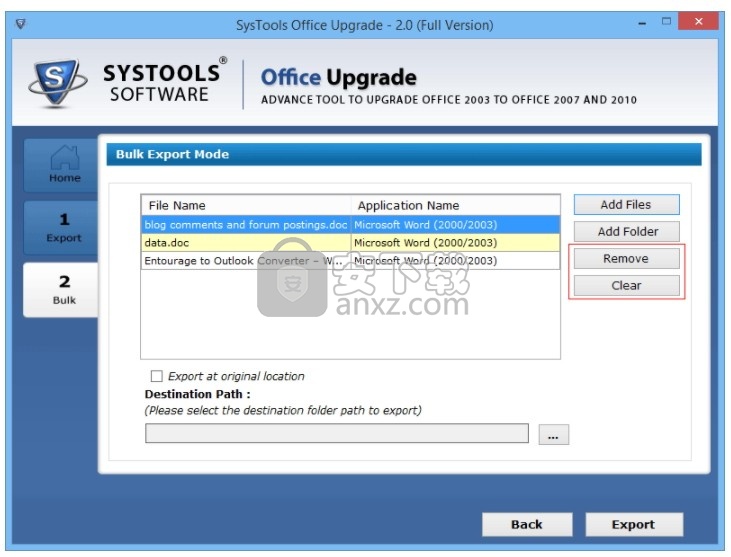This screenshot has width=731, height=557.
Task: Browse destination folder with ellipsis button
Action: pyautogui.click(x=553, y=434)
